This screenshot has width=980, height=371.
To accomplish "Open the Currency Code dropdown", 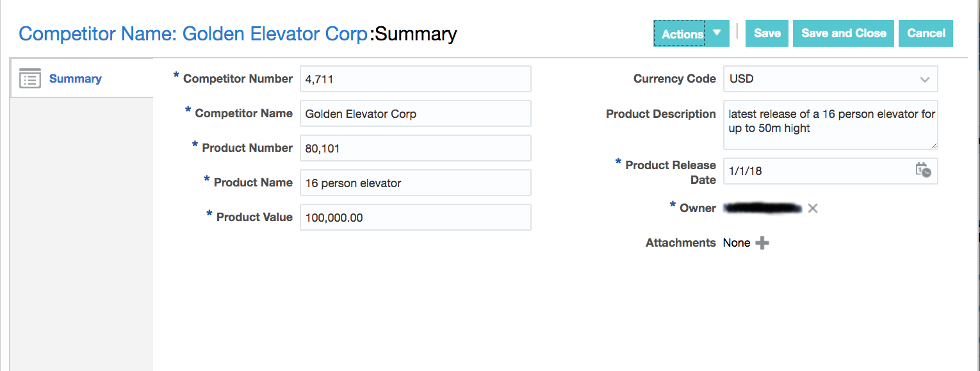I will (x=924, y=79).
